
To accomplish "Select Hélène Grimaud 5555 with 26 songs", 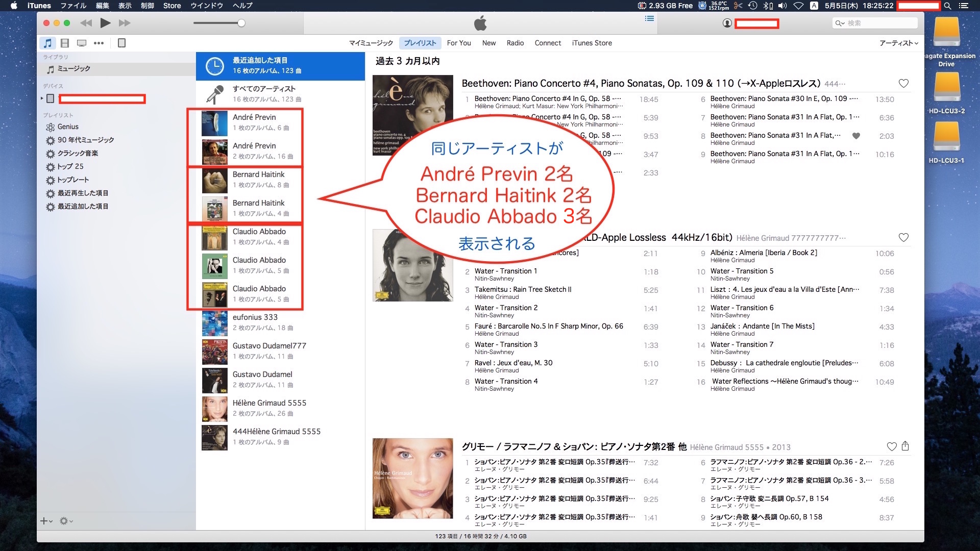I will [x=280, y=409].
